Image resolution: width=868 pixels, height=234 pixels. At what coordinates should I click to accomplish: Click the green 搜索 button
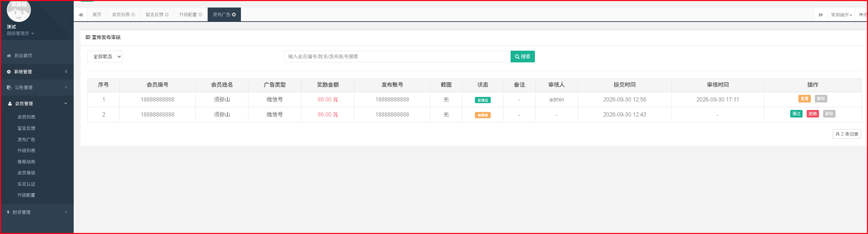(522, 57)
